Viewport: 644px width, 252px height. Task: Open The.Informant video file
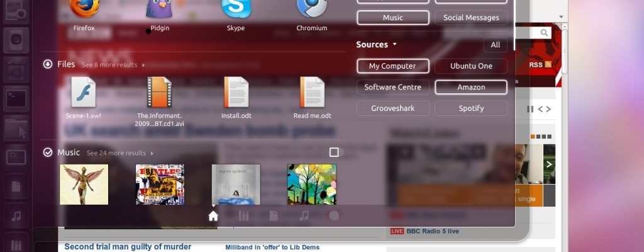(160, 93)
